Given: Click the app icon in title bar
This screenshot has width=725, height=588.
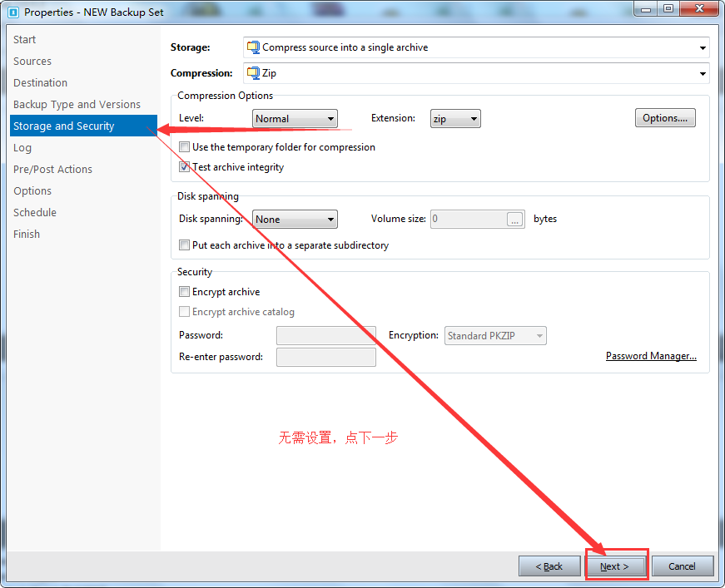Looking at the screenshot, I should [12, 12].
